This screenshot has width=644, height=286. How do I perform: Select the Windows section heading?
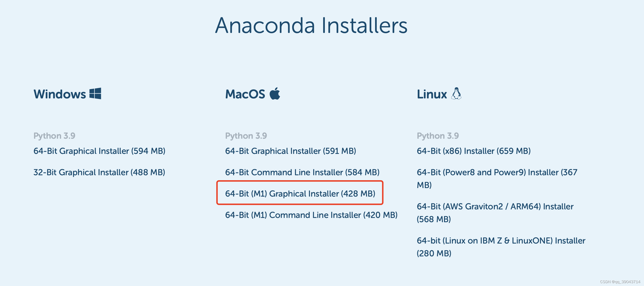[x=59, y=94]
